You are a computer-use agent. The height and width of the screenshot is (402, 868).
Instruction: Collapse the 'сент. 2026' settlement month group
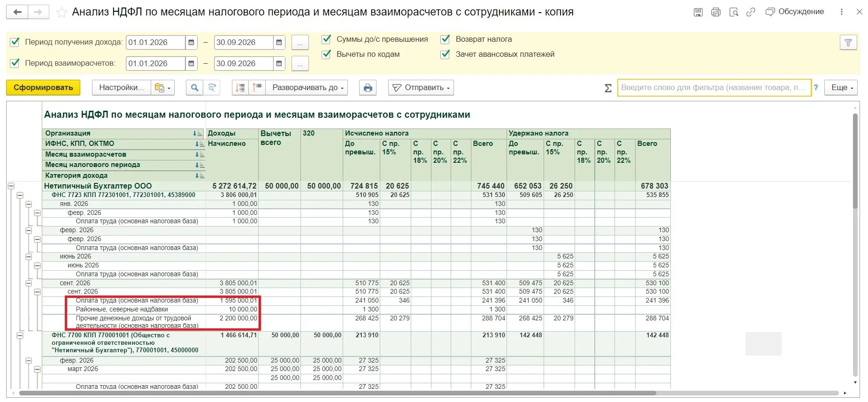pos(29,283)
